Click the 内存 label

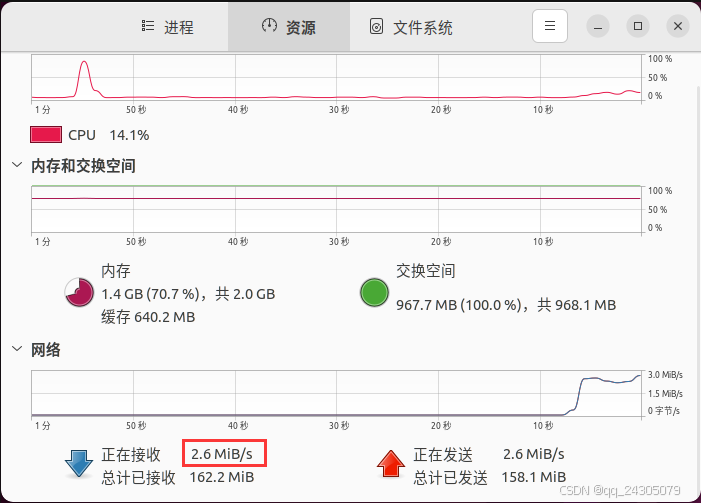point(116,271)
